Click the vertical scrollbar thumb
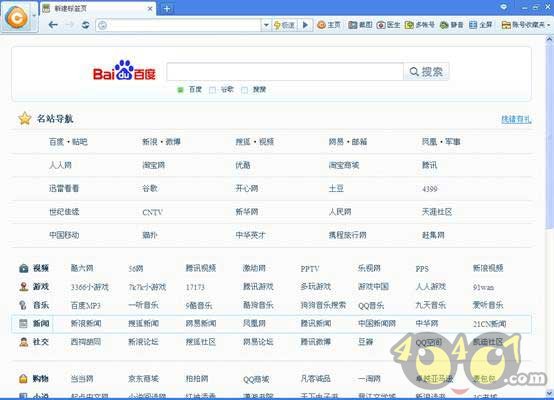 point(549,136)
